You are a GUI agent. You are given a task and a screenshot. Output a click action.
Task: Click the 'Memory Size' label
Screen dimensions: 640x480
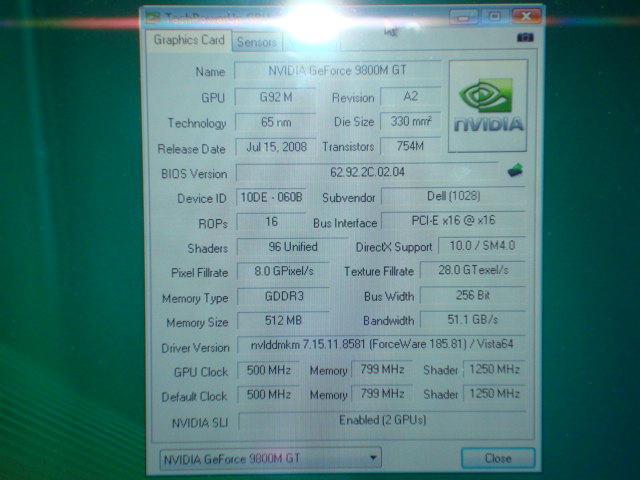tap(197, 323)
